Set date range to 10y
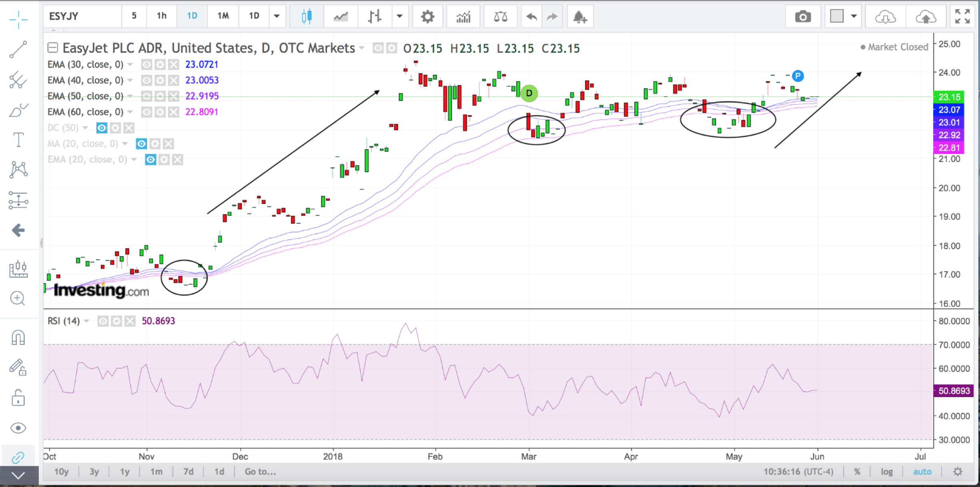980x487 pixels. [x=61, y=472]
